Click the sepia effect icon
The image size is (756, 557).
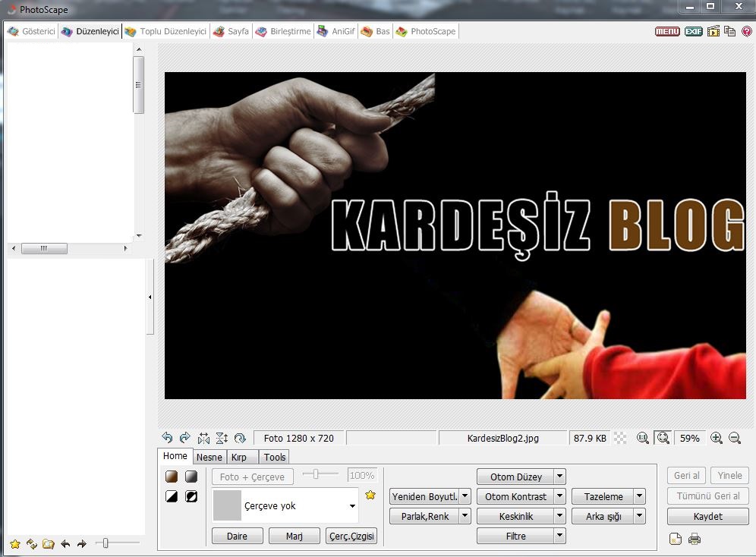click(x=172, y=477)
